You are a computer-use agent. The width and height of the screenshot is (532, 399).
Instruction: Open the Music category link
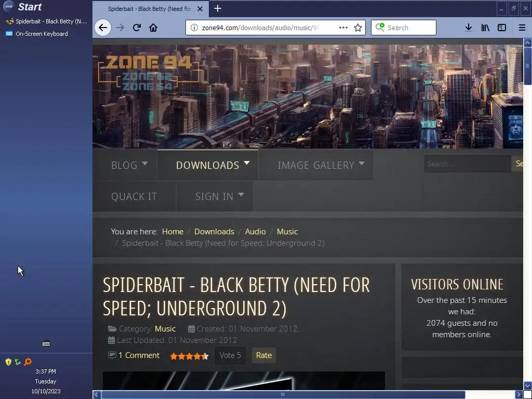(165, 329)
